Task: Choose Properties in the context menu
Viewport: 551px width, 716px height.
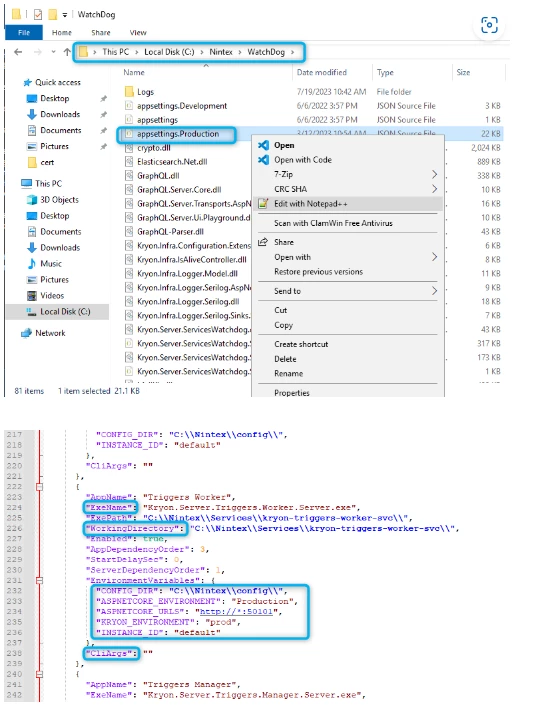Action: click(x=291, y=392)
